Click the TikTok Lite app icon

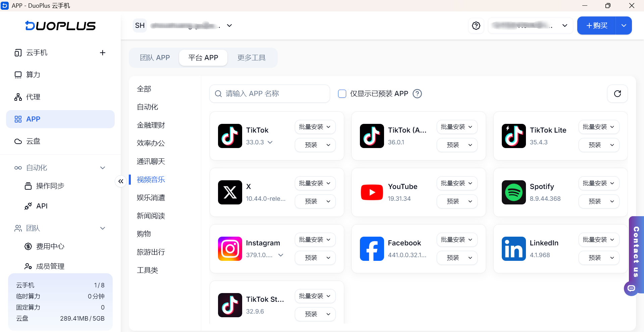[514, 136]
